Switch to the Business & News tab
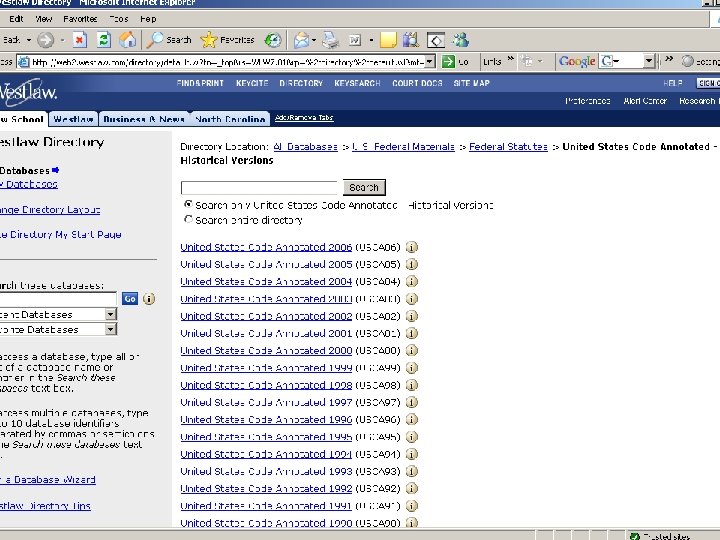The height and width of the screenshot is (540, 720). click(144, 119)
